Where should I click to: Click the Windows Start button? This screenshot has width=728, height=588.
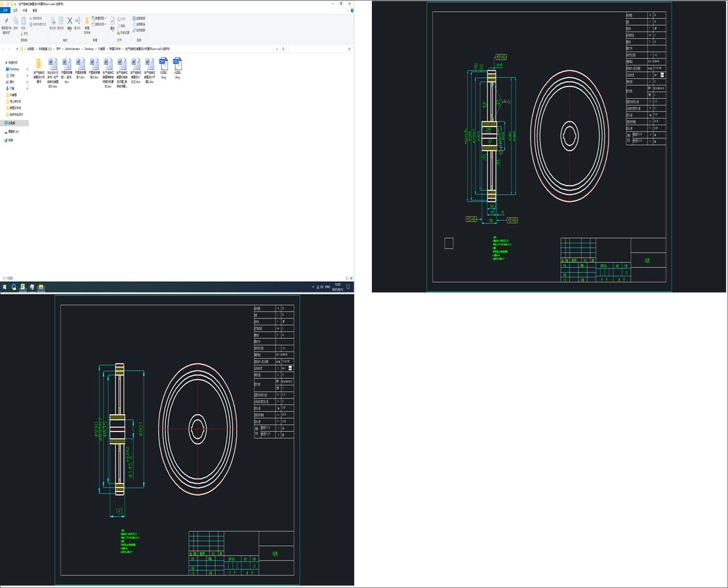coord(5,286)
